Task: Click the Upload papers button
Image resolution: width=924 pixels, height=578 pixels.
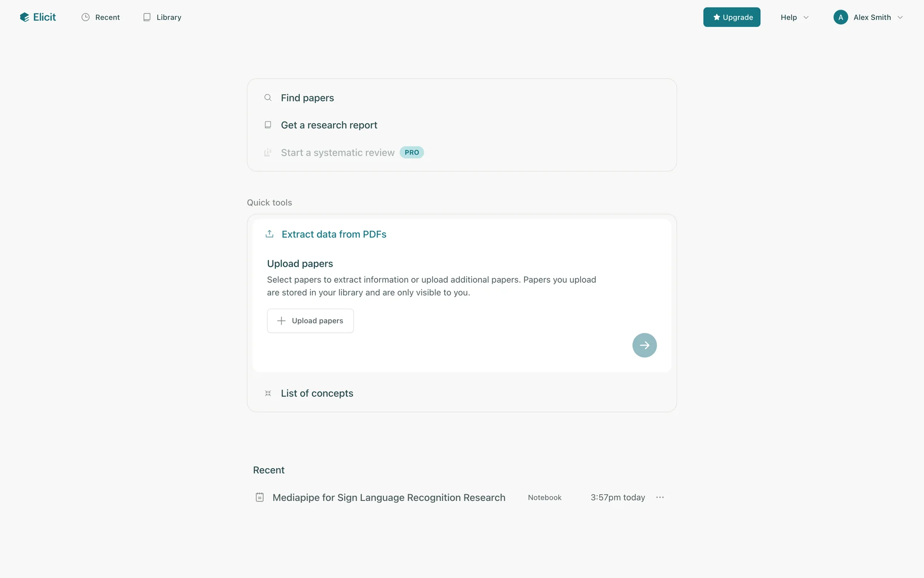Action: (310, 321)
